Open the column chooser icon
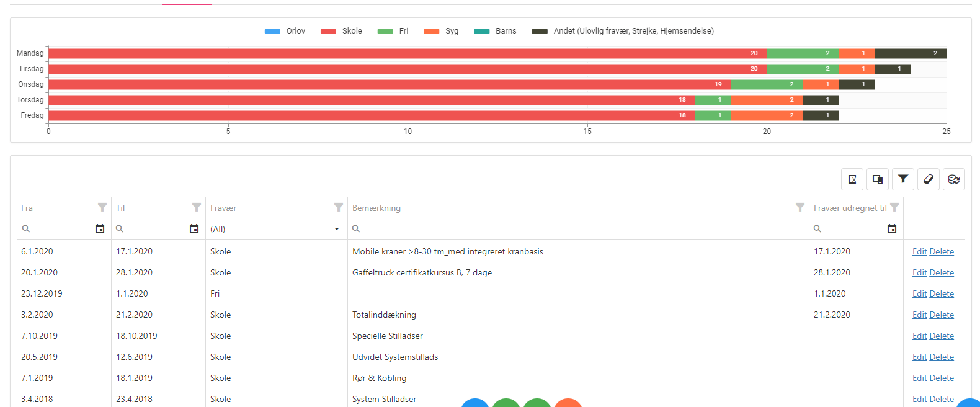 (878, 179)
